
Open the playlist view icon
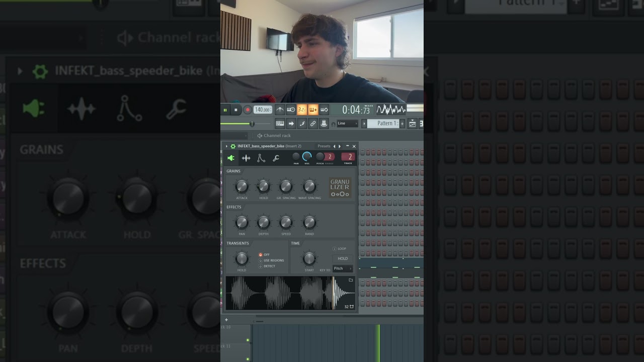[413, 123]
